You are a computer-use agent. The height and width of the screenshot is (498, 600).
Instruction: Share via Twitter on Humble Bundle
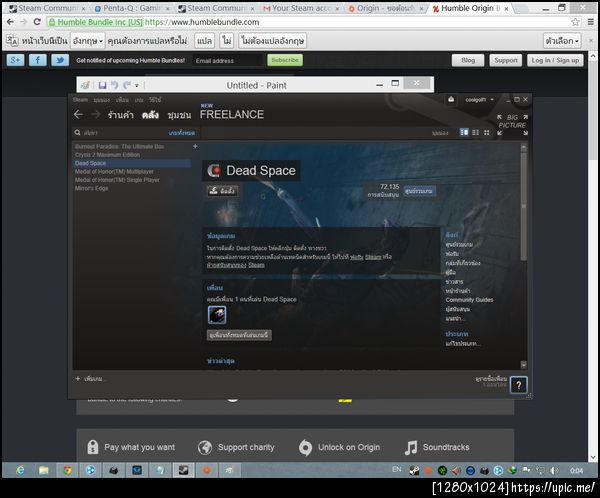click(x=60, y=60)
